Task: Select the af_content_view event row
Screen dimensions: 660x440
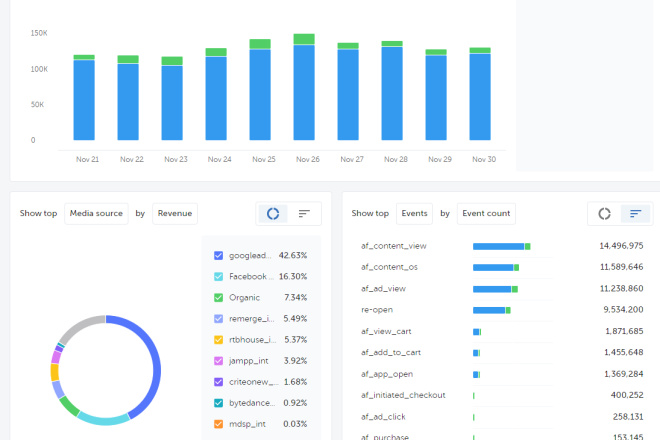Action: 502,246
